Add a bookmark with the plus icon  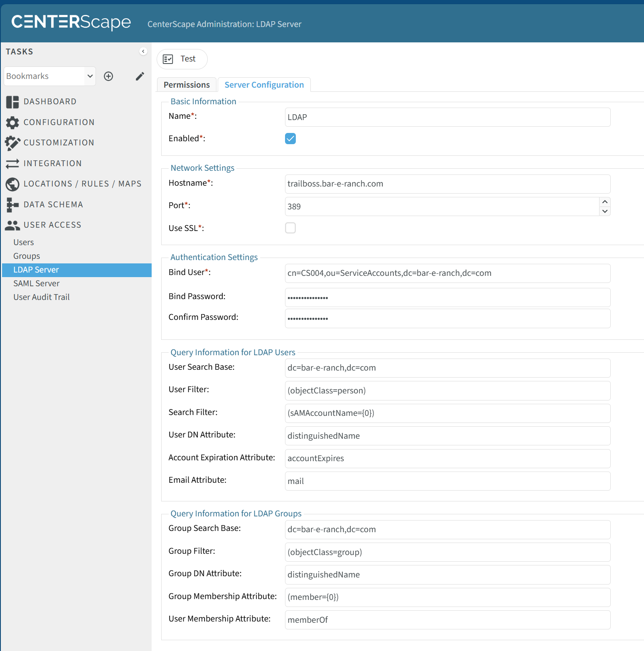pyautogui.click(x=108, y=76)
